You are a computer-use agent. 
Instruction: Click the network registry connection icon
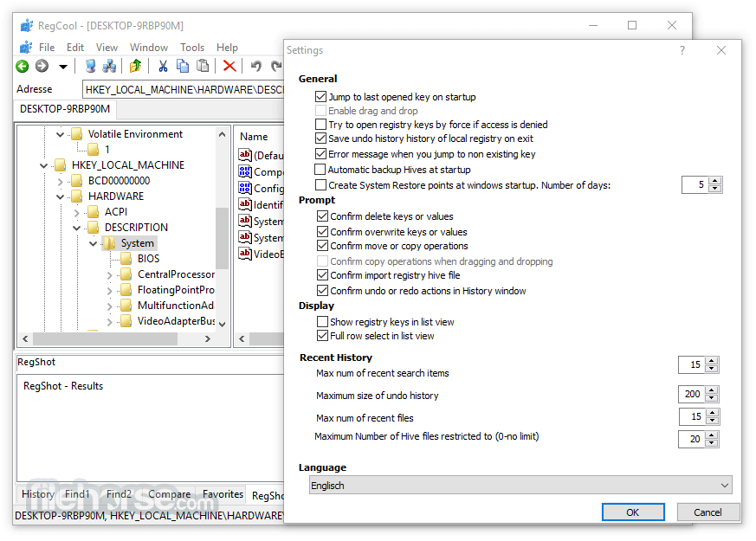pos(109,66)
